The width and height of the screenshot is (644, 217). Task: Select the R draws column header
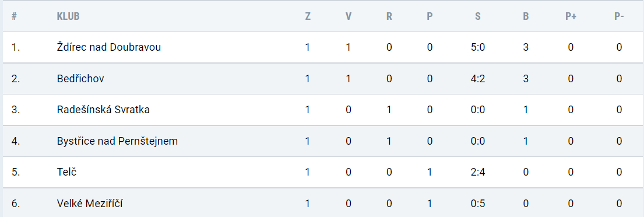pos(389,16)
